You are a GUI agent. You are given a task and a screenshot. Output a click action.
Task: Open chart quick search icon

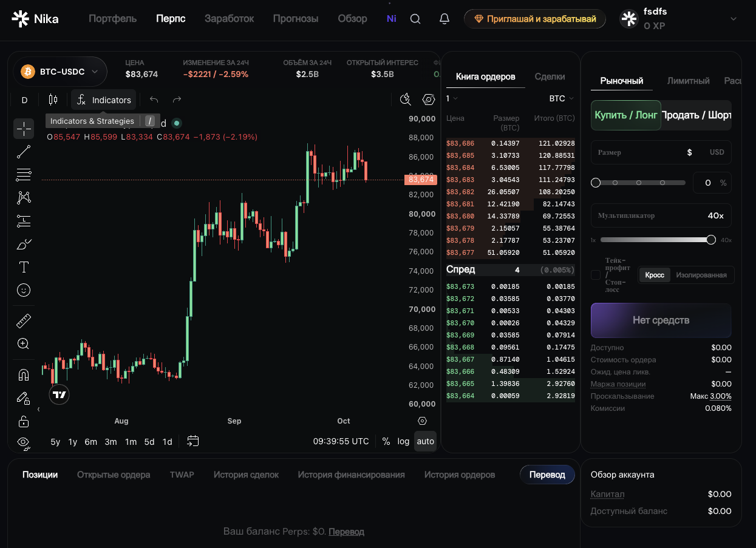(406, 100)
